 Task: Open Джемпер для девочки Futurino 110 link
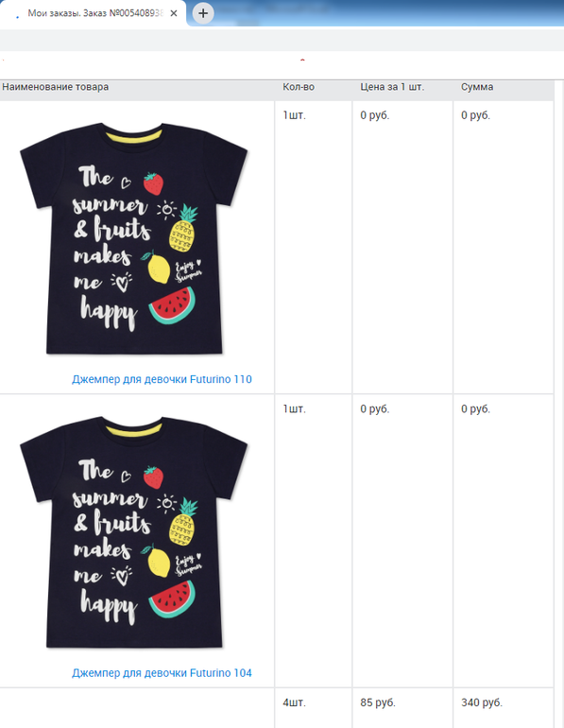coord(162,379)
